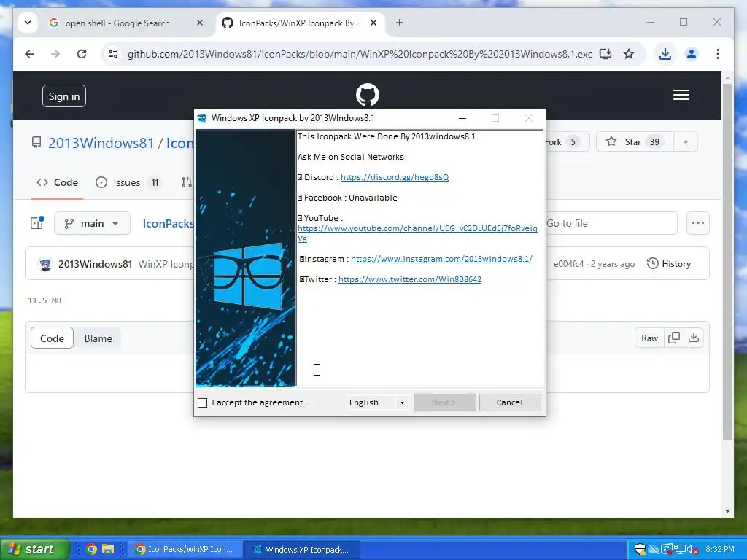Bookmark this page with the star icon
This screenshot has width=747, height=560.
(629, 54)
